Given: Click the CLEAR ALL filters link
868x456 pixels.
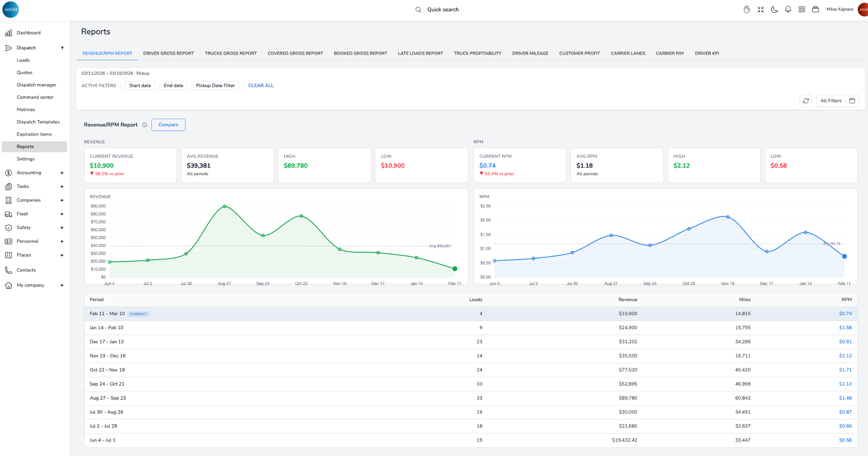Looking at the screenshot, I should pos(261,86).
